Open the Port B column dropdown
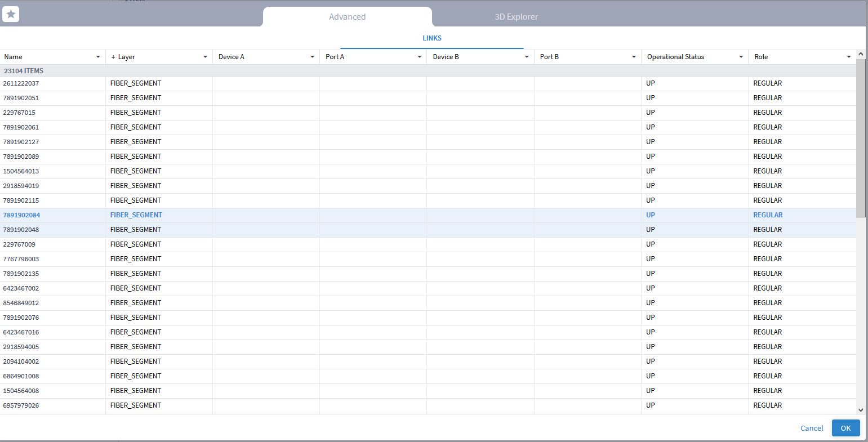 pyautogui.click(x=634, y=57)
